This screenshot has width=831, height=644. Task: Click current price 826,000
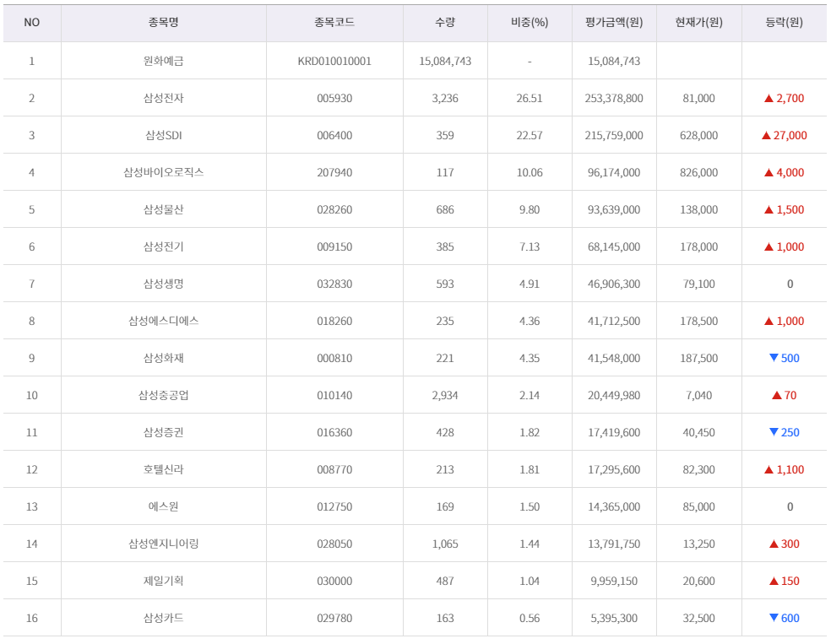pyautogui.click(x=699, y=172)
